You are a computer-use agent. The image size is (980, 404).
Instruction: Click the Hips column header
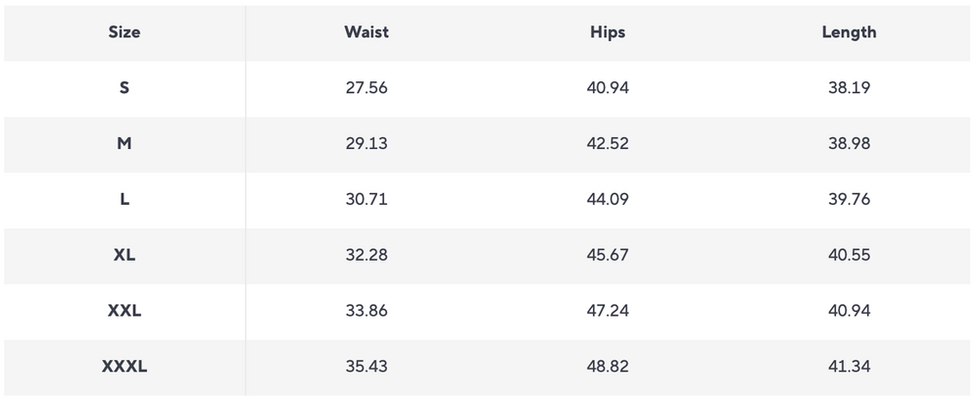point(608,32)
